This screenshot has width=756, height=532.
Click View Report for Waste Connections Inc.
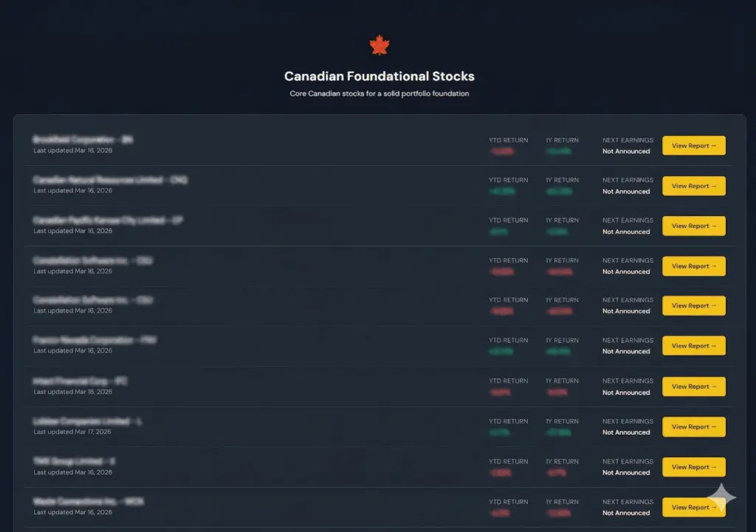click(693, 507)
